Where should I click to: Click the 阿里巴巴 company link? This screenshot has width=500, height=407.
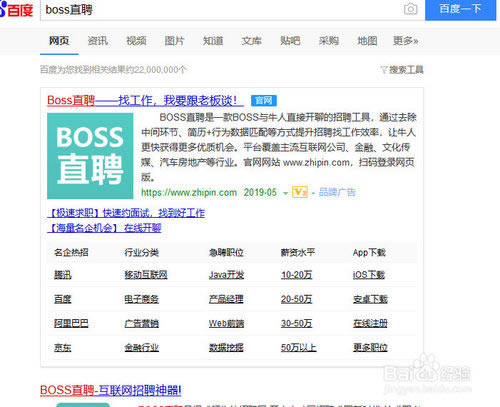pos(71,324)
